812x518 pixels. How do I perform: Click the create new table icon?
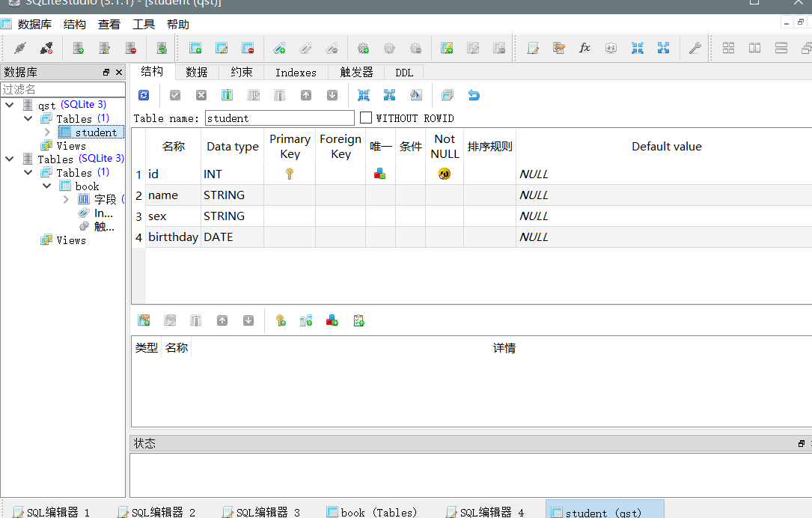coord(195,48)
